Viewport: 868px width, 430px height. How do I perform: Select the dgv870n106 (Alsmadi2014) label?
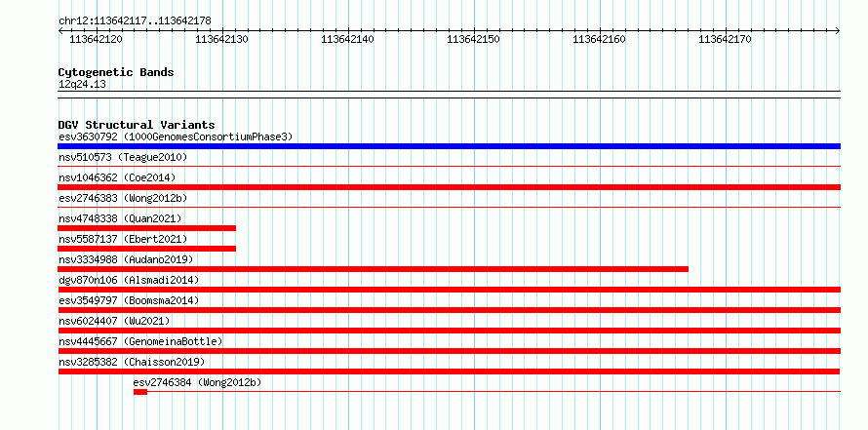tap(129, 280)
